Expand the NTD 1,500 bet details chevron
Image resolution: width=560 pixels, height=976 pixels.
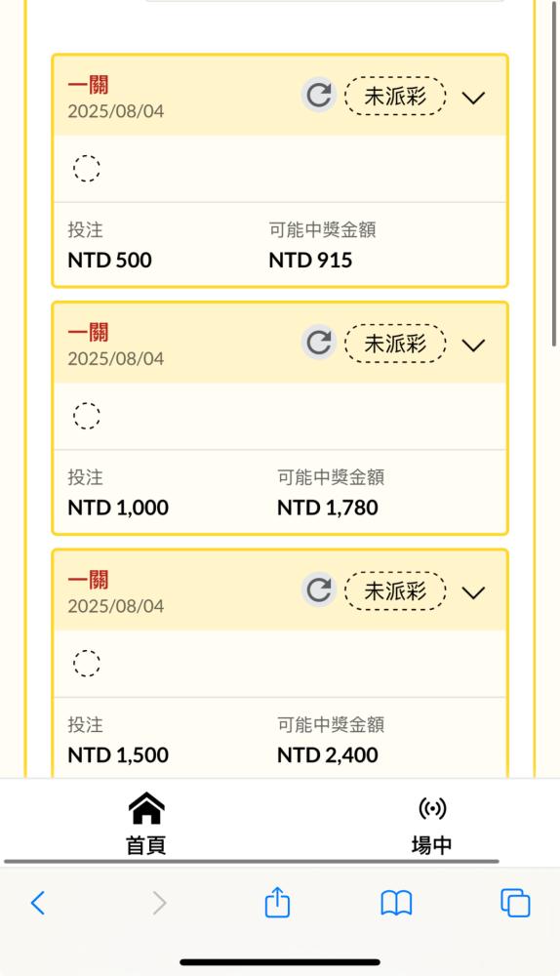(x=473, y=592)
